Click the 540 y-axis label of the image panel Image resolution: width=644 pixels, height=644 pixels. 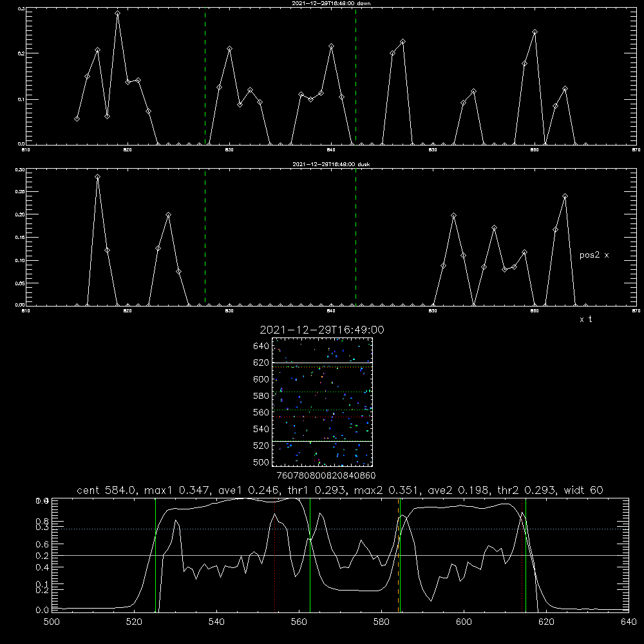click(x=261, y=429)
